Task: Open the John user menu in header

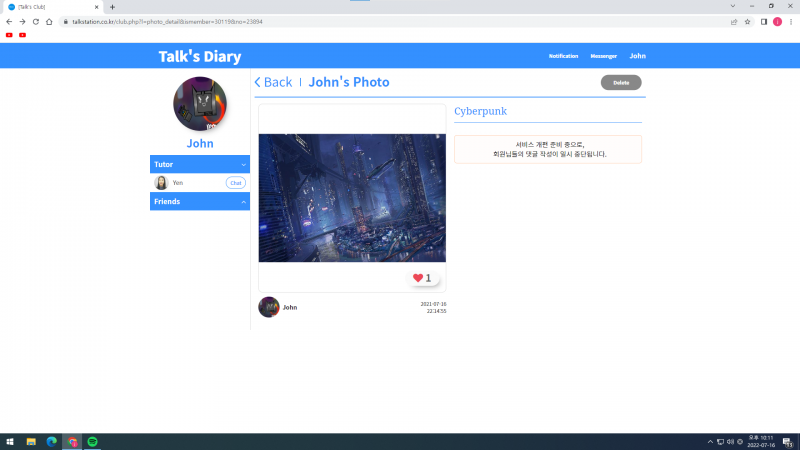Action: coord(637,56)
